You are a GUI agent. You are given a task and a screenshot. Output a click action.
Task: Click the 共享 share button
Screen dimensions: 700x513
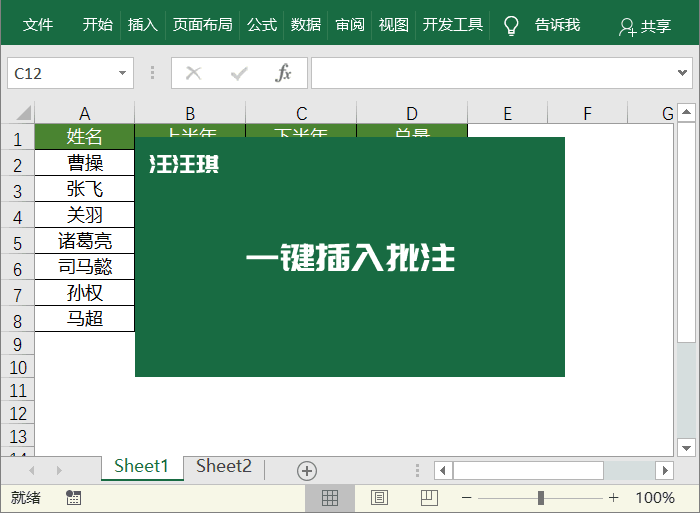[x=645, y=27]
